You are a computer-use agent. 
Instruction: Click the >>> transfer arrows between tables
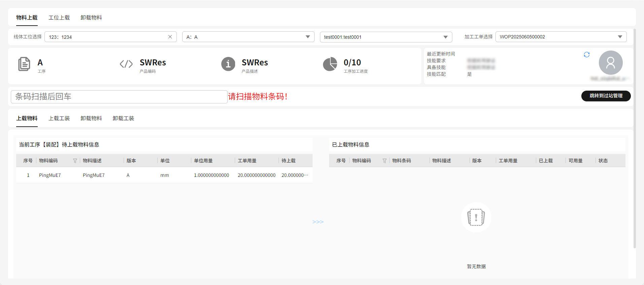pos(318,222)
